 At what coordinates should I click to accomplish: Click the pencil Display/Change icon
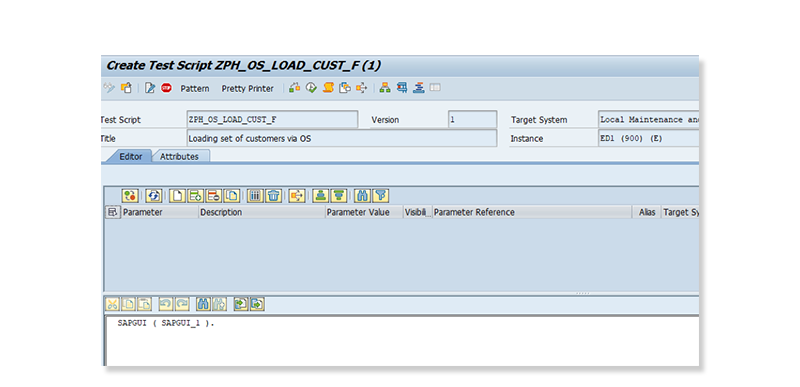[x=149, y=88]
